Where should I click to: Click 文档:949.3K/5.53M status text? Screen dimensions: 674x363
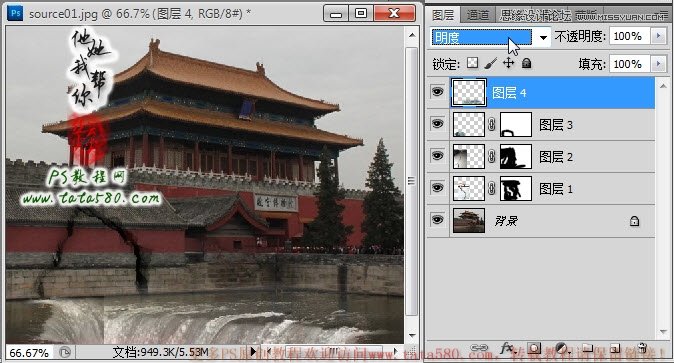(x=161, y=352)
